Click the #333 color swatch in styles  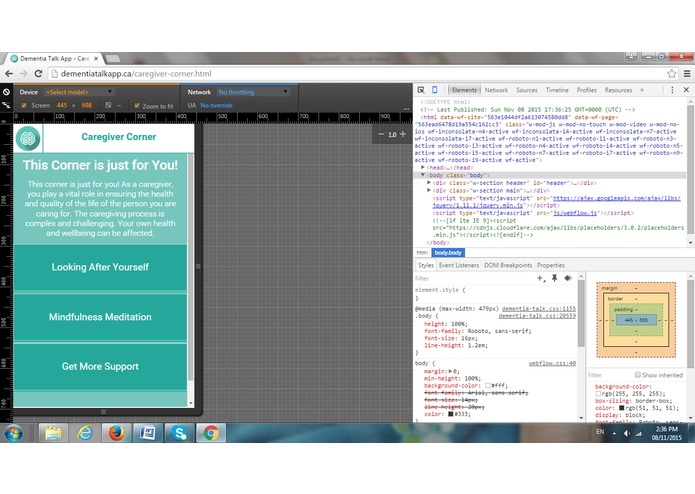point(450,414)
